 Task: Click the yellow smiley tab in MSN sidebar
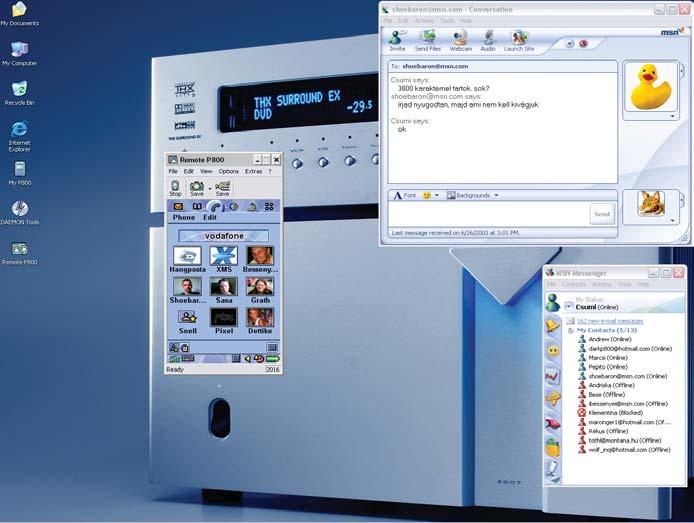(x=553, y=351)
